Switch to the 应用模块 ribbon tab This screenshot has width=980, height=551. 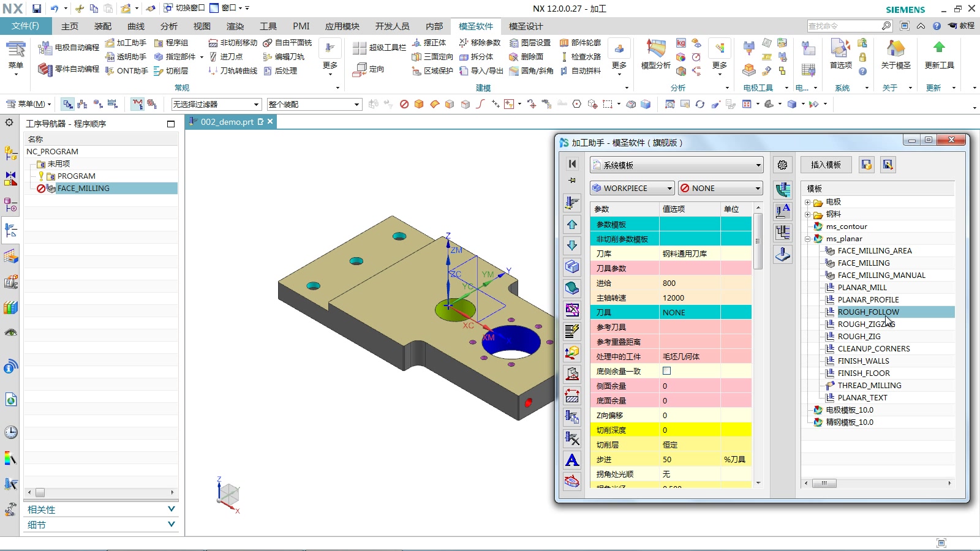pyautogui.click(x=342, y=26)
